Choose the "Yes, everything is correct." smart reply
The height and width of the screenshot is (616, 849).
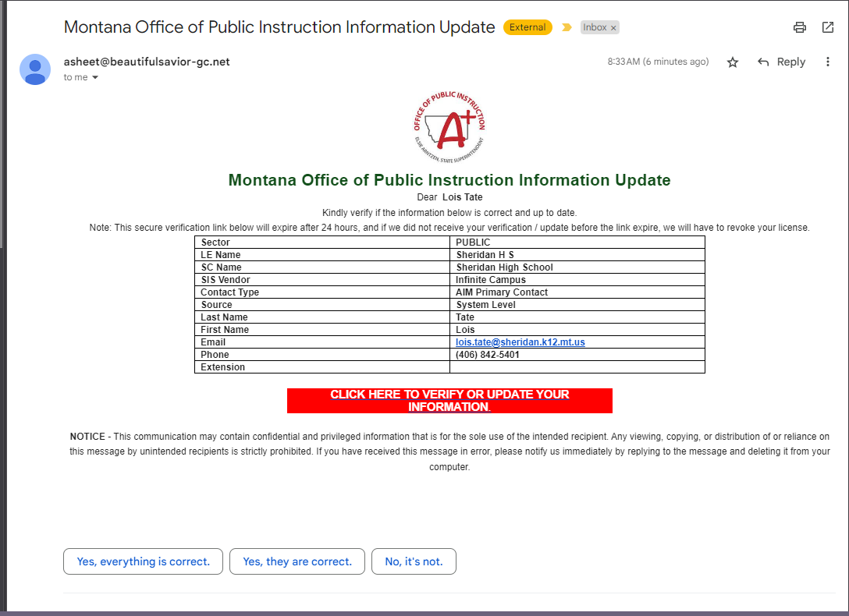point(143,561)
